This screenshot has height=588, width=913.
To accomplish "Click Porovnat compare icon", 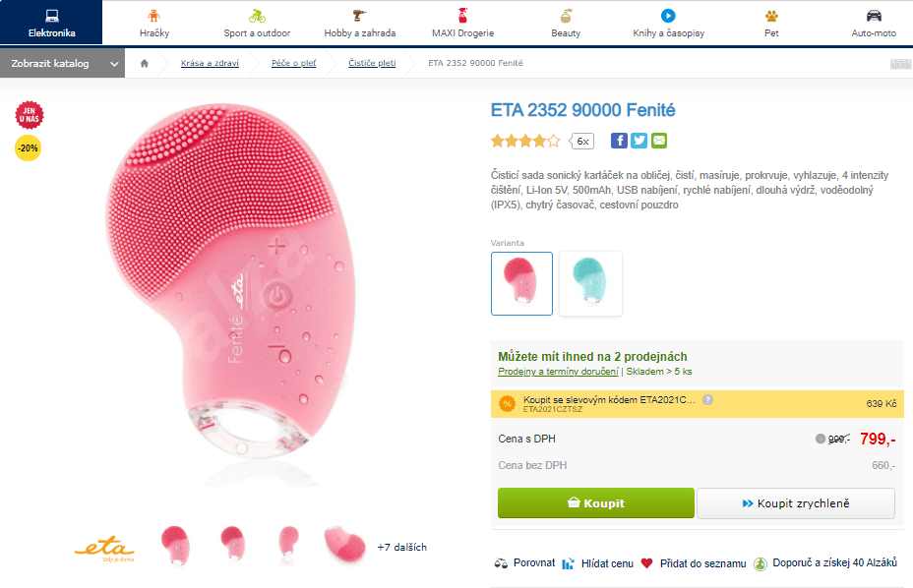I will pos(502,563).
